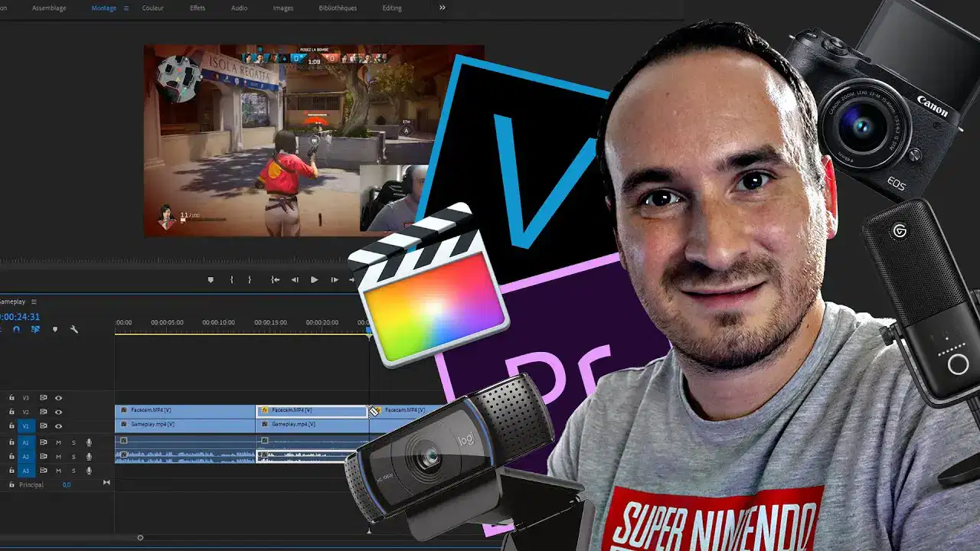This screenshot has height=551, width=980.
Task: Target track V3 label
Action: click(x=26, y=398)
